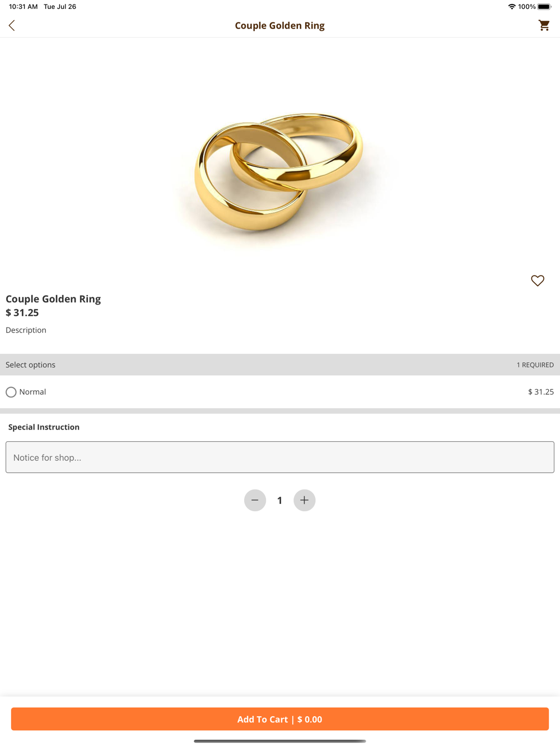Screen dimensions: 560x747
Task: Focus the Notice for shop text field
Action: (x=280, y=457)
